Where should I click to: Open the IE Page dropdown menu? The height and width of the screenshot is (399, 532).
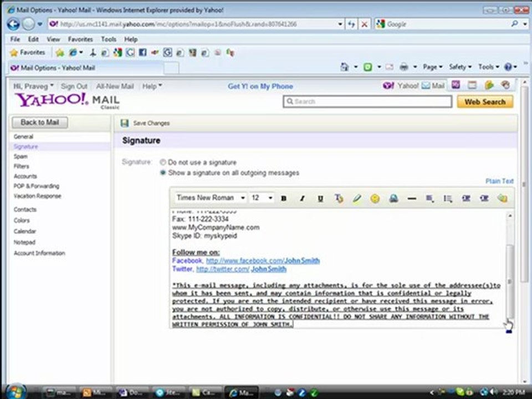(x=433, y=67)
